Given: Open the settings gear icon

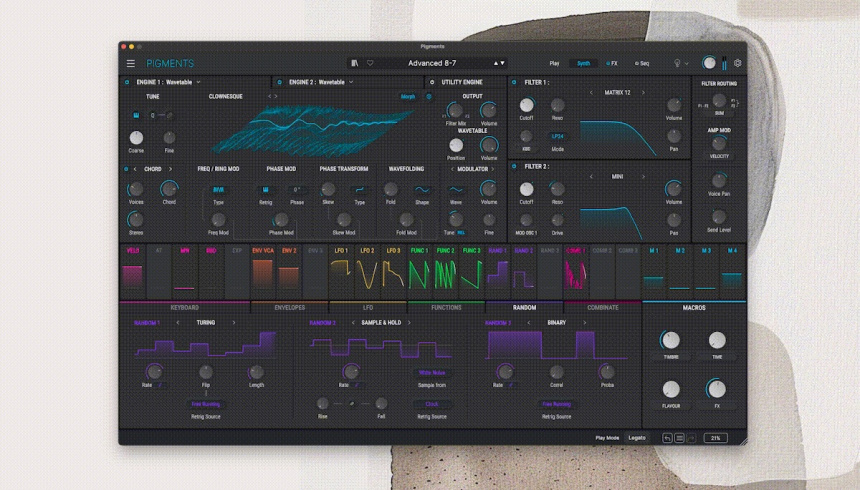Looking at the screenshot, I should (738, 63).
